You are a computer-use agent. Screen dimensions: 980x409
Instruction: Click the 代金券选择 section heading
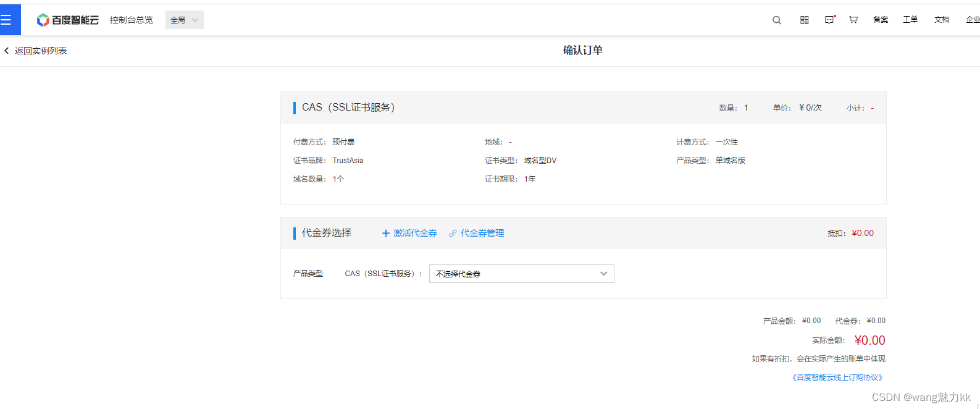[x=327, y=233]
